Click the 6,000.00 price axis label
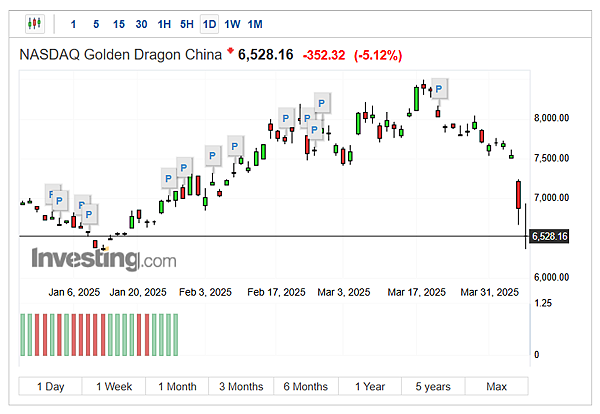This screenshot has height=414, width=600. click(551, 277)
